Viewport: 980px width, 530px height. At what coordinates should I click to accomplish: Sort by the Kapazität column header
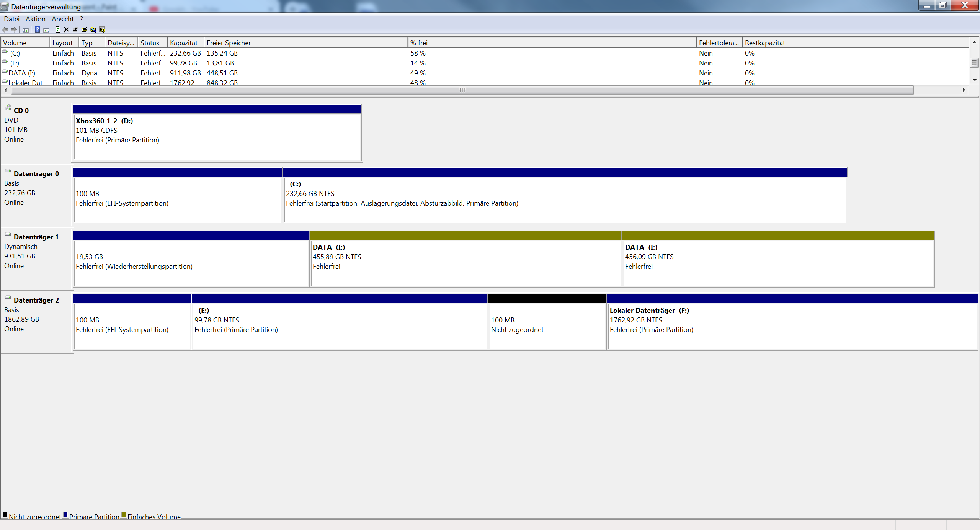coord(184,43)
